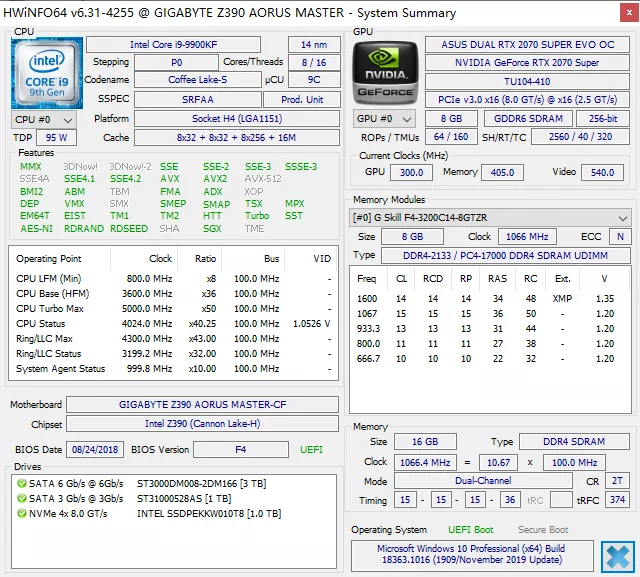Click the Prod. Unit field
Image resolution: width=640 pixels, height=577 pixels.
pyautogui.click(x=302, y=100)
